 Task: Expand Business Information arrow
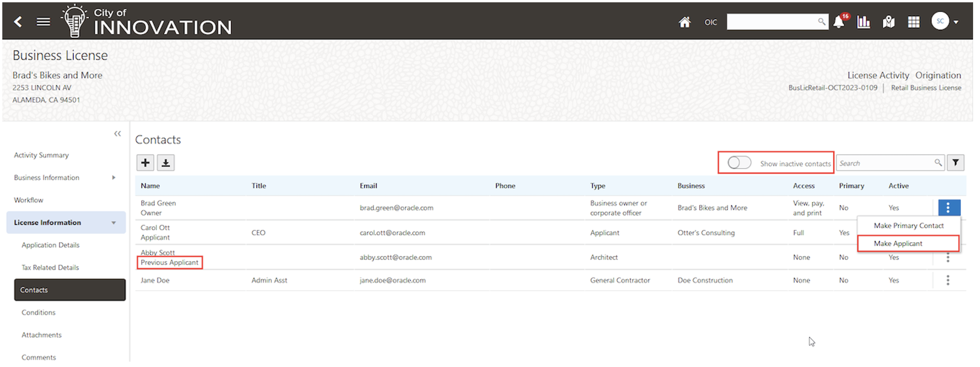click(x=113, y=178)
